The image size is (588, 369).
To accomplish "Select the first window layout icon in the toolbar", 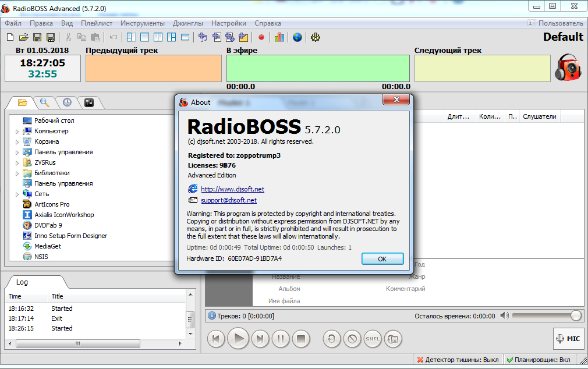I will pyautogui.click(x=131, y=37).
